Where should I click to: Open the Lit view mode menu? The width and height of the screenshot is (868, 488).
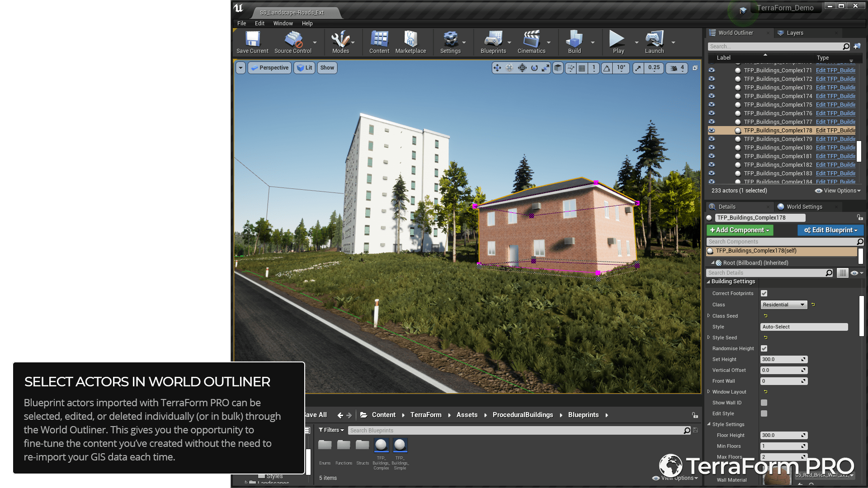[304, 68]
